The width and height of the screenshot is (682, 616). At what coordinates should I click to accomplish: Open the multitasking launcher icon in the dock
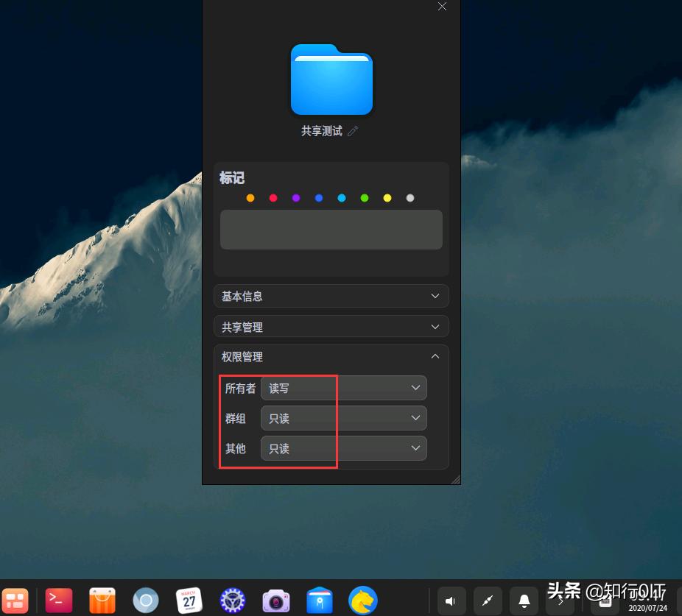pos(15,601)
